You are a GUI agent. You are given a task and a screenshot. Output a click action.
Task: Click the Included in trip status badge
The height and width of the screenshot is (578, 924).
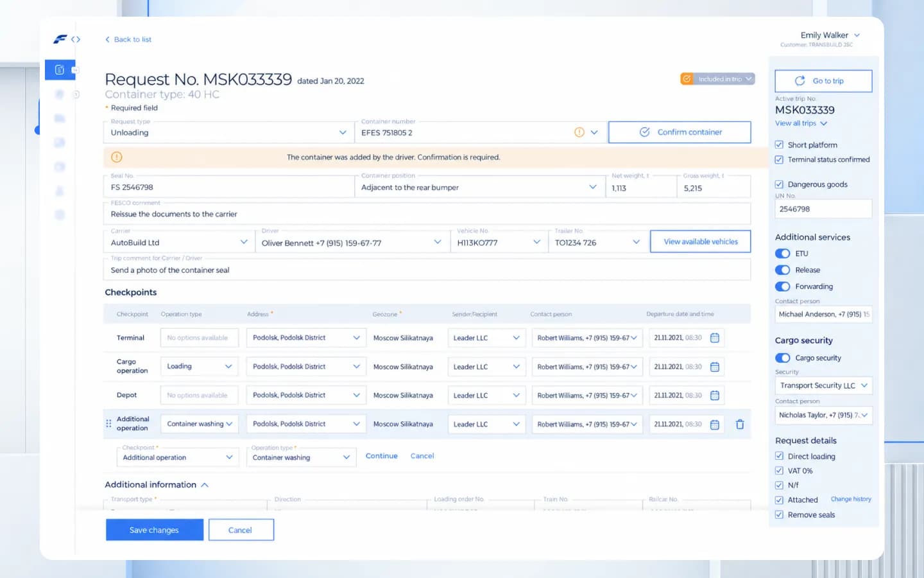click(717, 79)
